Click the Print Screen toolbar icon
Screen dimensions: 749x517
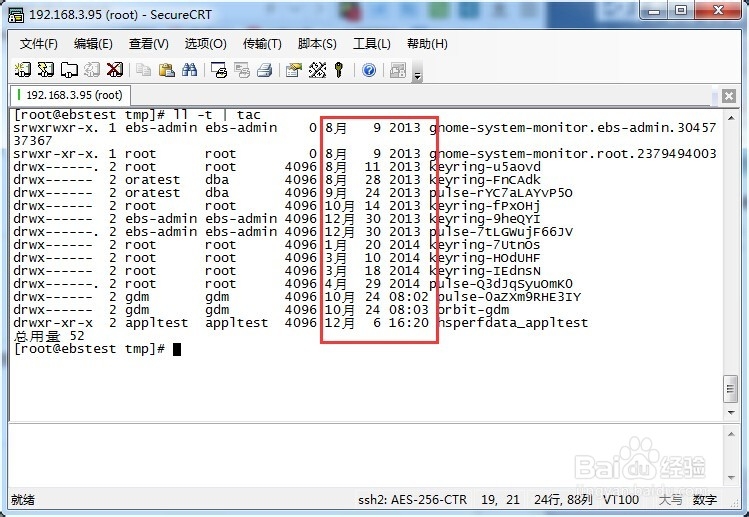[219, 70]
